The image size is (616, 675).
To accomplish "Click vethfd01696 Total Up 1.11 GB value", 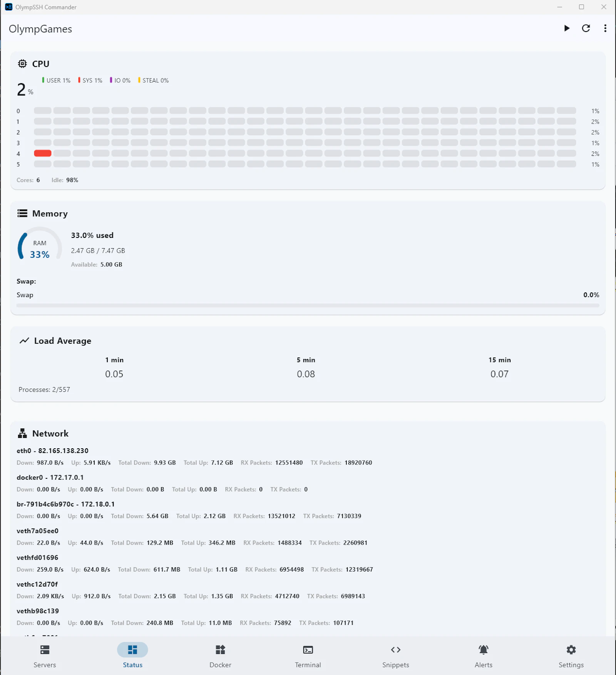I will [226, 569].
